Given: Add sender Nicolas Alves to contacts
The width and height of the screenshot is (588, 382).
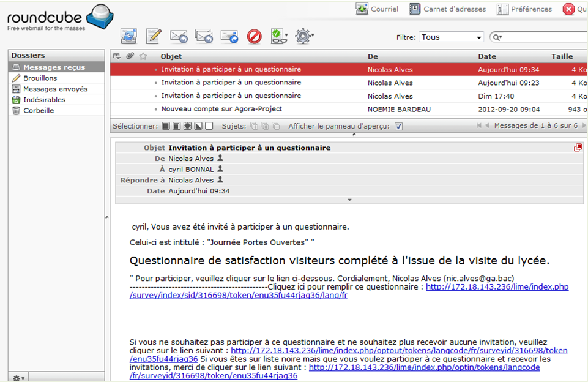Looking at the screenshot, I should (x=220, y=158).
